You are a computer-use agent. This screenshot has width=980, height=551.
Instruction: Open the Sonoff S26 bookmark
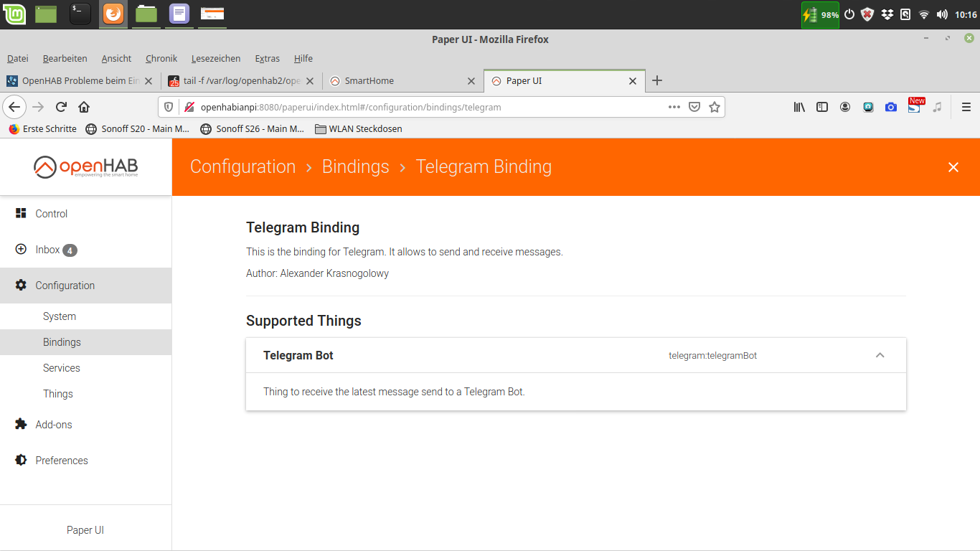pos(252,129)
